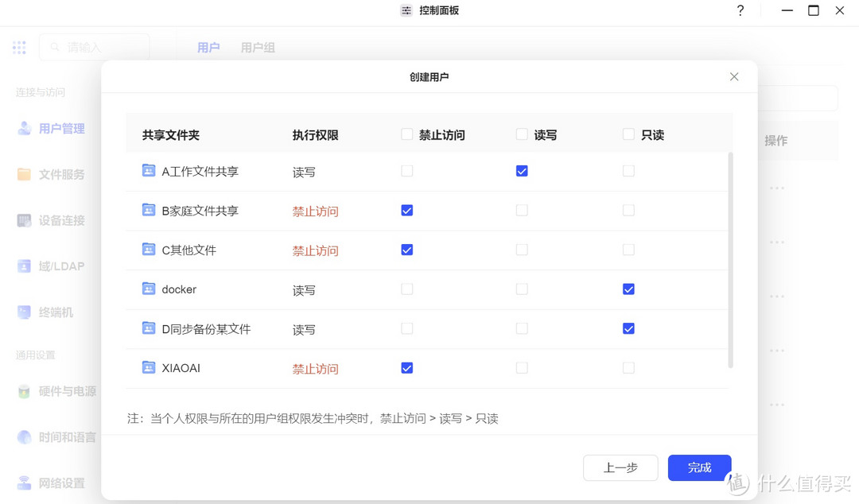Click the 完成 button

coord(698,467)
